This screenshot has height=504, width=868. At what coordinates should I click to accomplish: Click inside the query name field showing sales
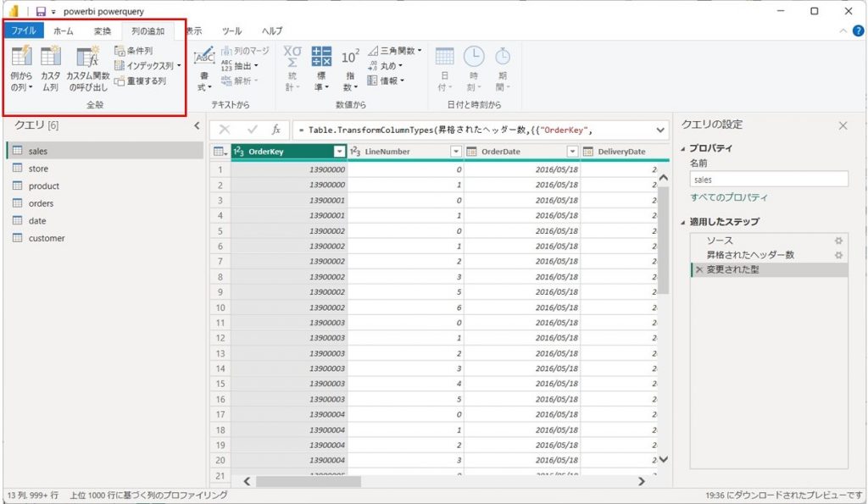(x=767, y=178)
